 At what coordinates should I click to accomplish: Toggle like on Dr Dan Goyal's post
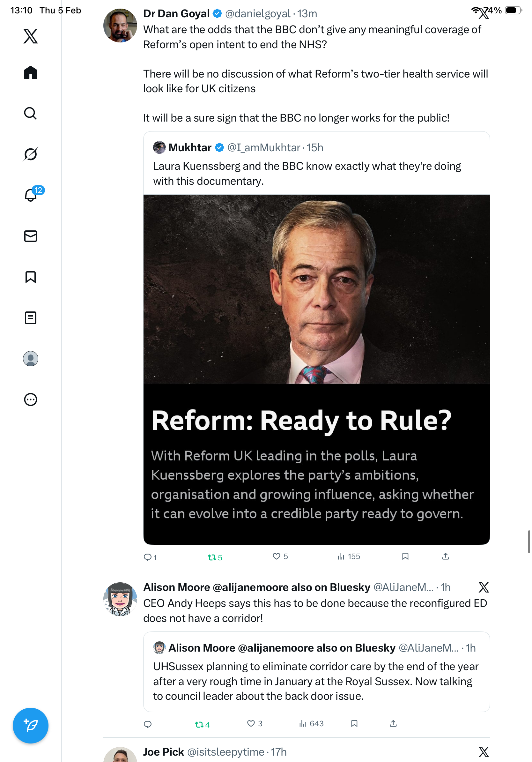[x=276, y=557]
